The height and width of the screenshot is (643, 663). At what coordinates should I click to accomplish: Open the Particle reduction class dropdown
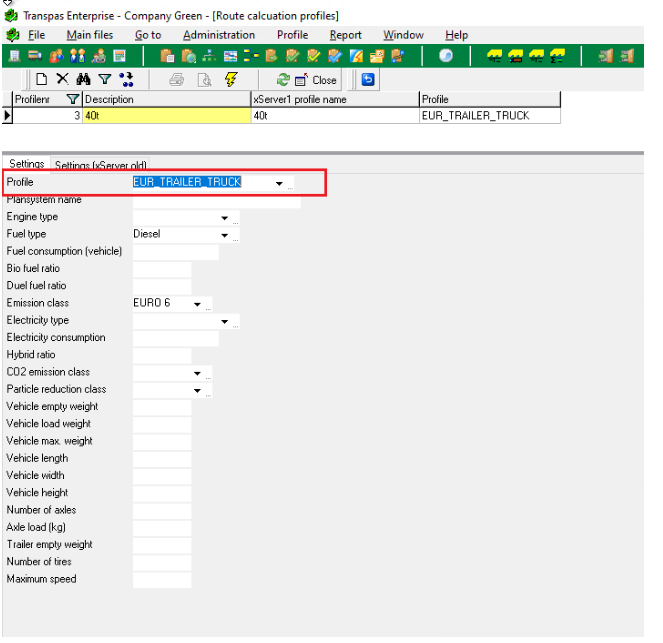point(198,390)
